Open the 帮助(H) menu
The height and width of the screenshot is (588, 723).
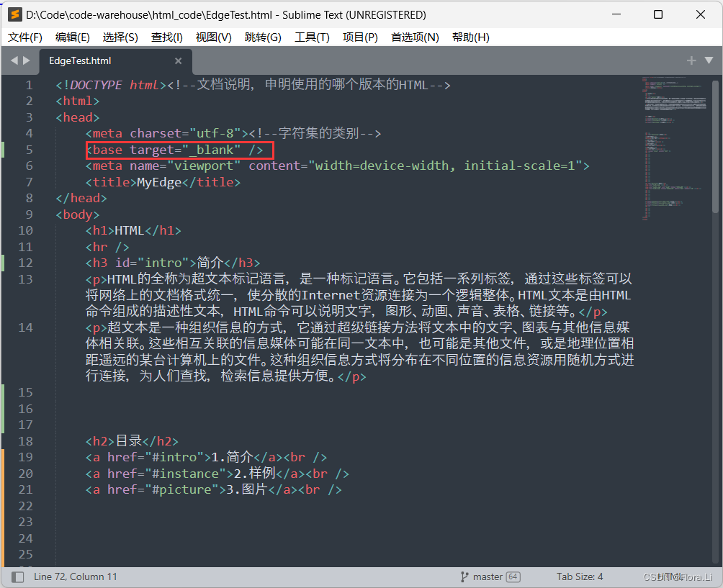[470, 37]
